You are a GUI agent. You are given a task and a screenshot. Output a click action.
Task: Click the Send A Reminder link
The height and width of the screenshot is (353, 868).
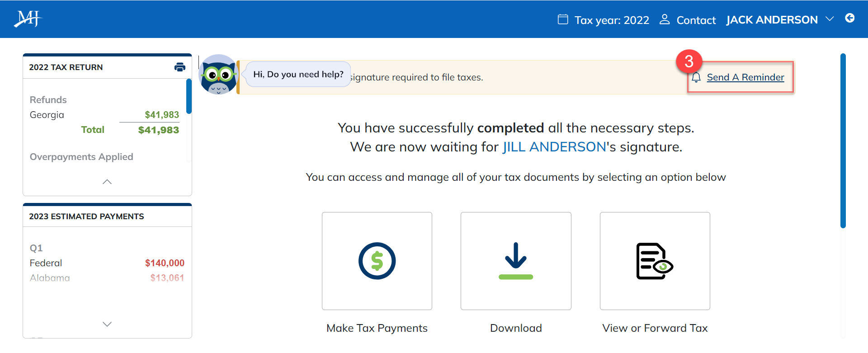tap(745, 77)
